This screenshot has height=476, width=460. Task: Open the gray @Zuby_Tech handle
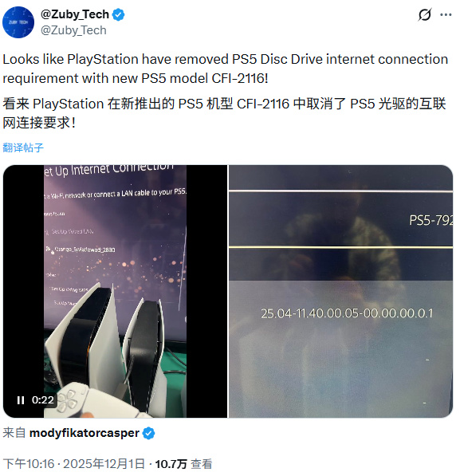(73, 30)
